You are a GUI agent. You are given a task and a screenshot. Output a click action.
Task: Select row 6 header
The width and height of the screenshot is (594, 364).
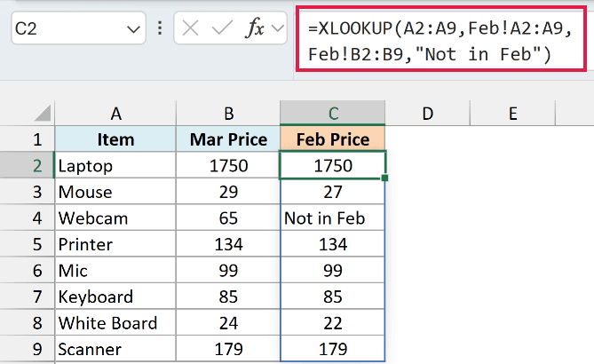pyautogui.click(x=28, y=270)
